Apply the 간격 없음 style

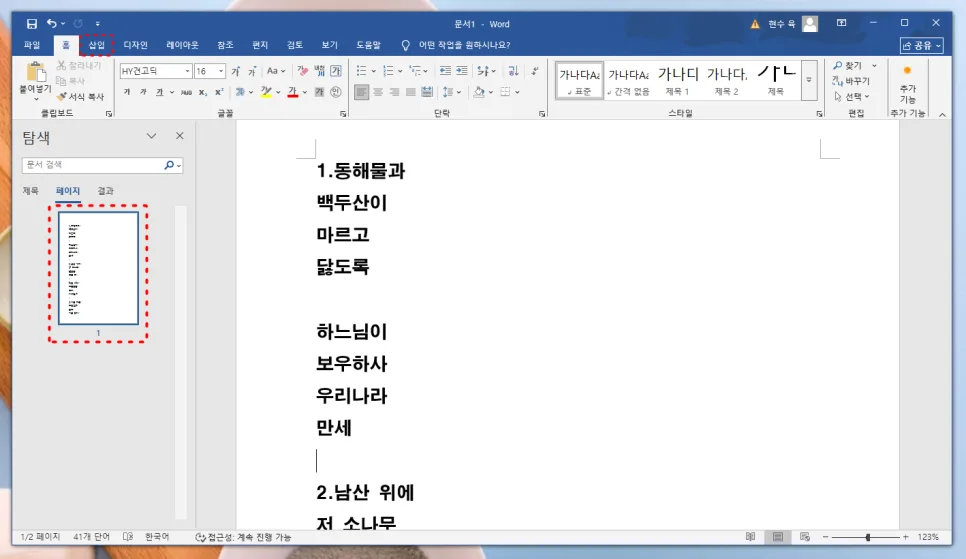click(x=628, y=80)
